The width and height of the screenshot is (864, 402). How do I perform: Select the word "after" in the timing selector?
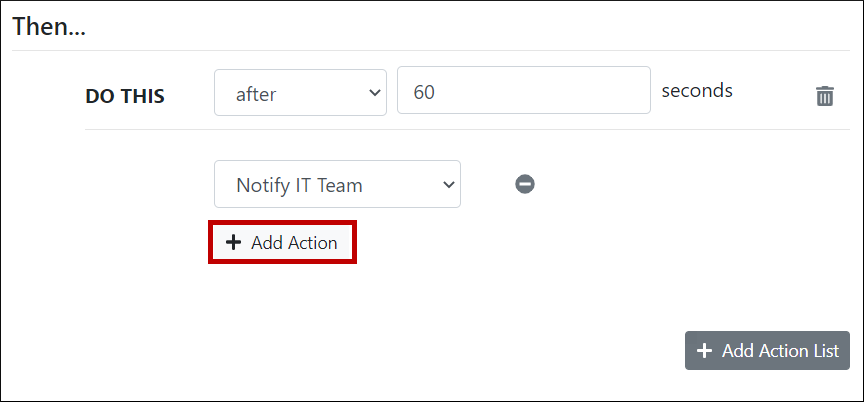pos(256,94)
